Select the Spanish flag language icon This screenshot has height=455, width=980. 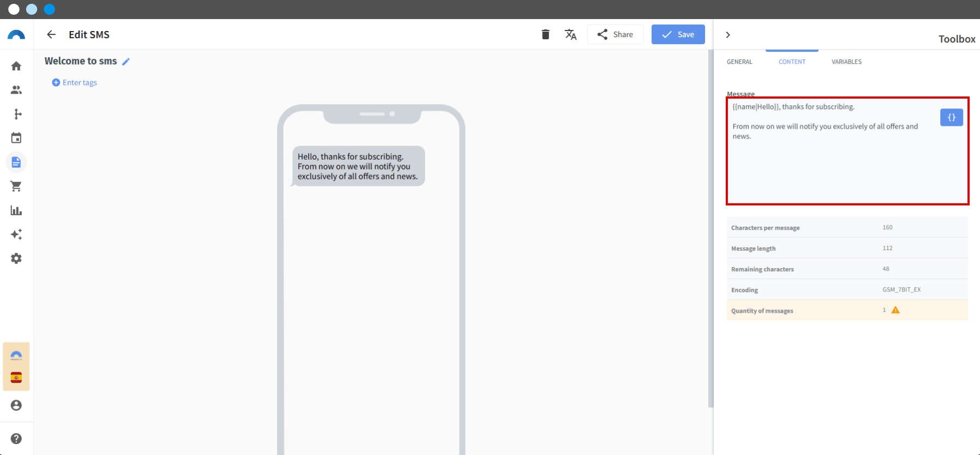[x=16, y=378]
